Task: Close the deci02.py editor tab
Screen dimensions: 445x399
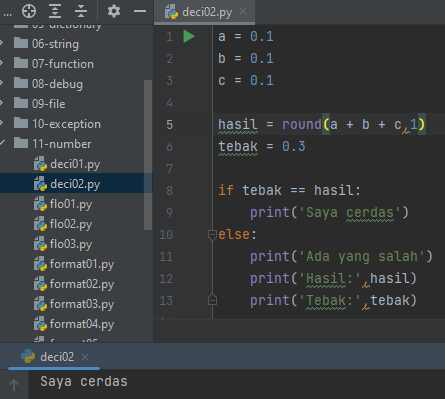Action: pos(243,12)
